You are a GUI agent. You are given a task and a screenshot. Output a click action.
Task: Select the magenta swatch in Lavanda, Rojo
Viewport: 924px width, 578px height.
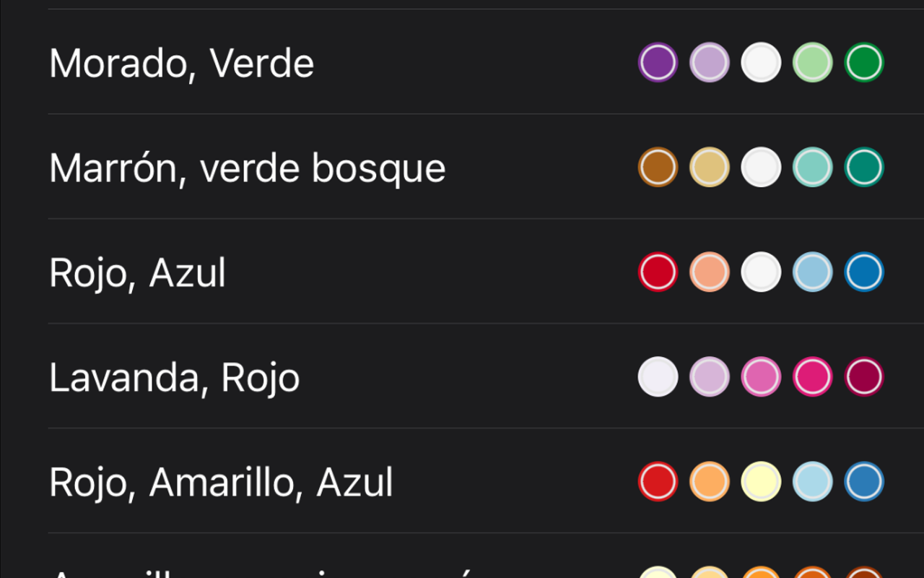[812, 376]
